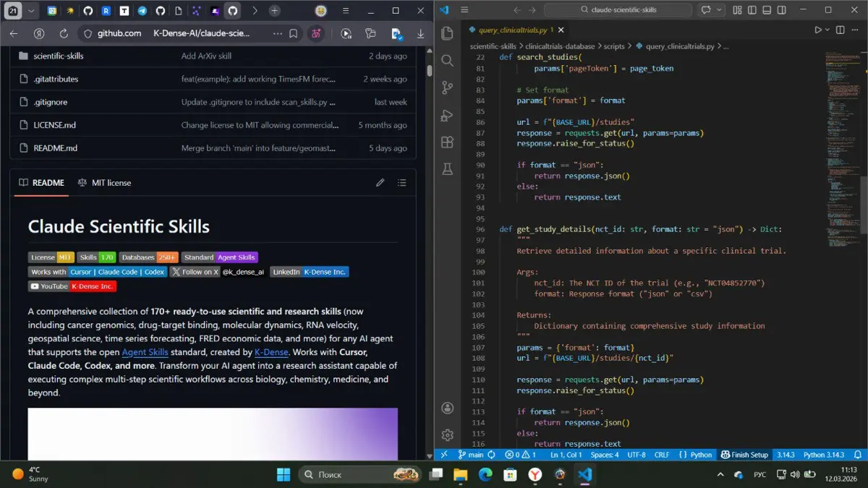
Task: Open the VS Code hamburger menu
Action: (464, 10)
